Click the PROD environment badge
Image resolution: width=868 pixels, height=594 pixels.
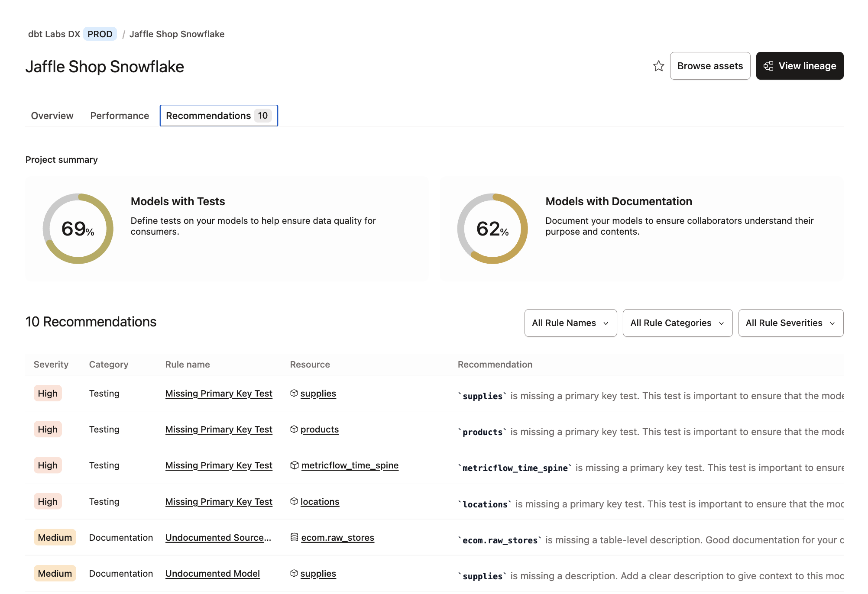(100, 34)
